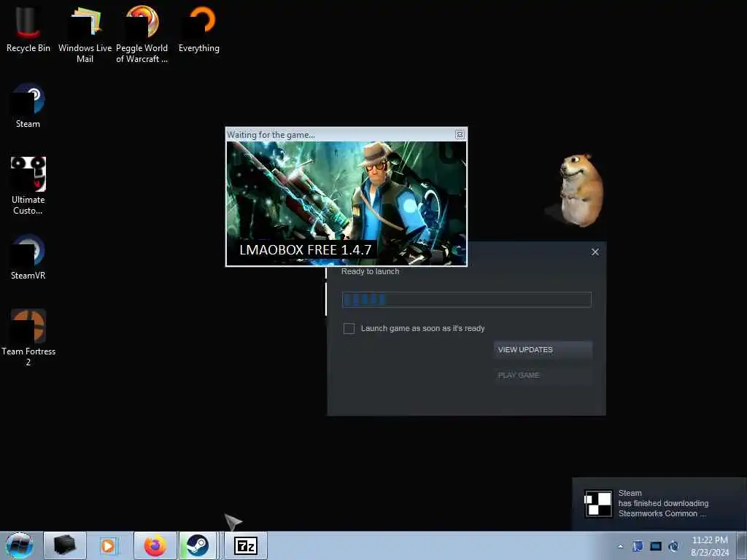The height and width of the screenshot is (560, 747).
Task: Click the VIEW UPDATES button
Action: pyautogui.click(x=543, y=349)
